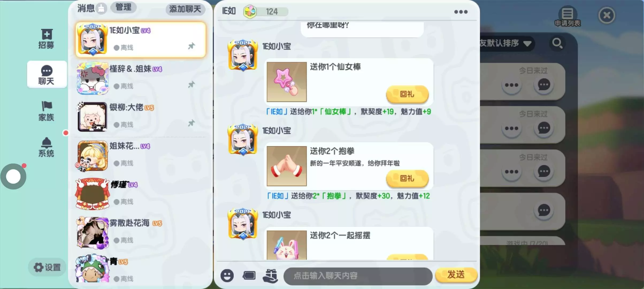Switch to the 家族 family tab
644x289 pixels.
click(46, 111)
